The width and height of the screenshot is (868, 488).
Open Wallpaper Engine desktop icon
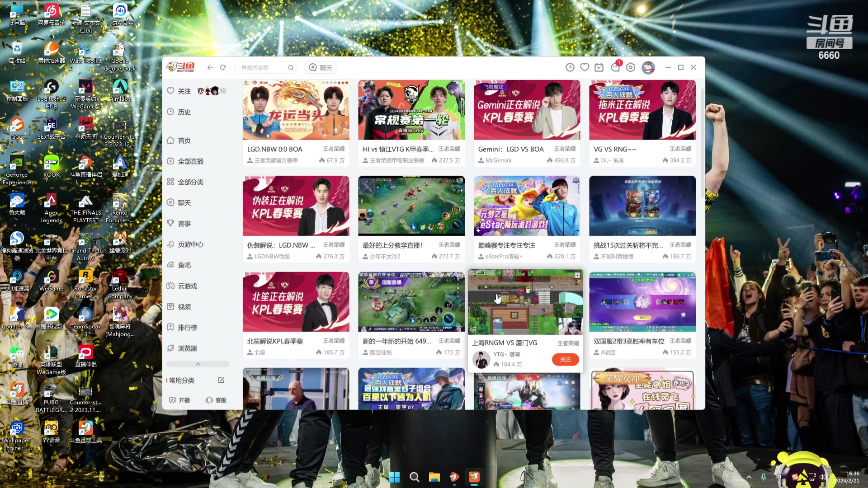pyautogui.click(x=17, y=436)
